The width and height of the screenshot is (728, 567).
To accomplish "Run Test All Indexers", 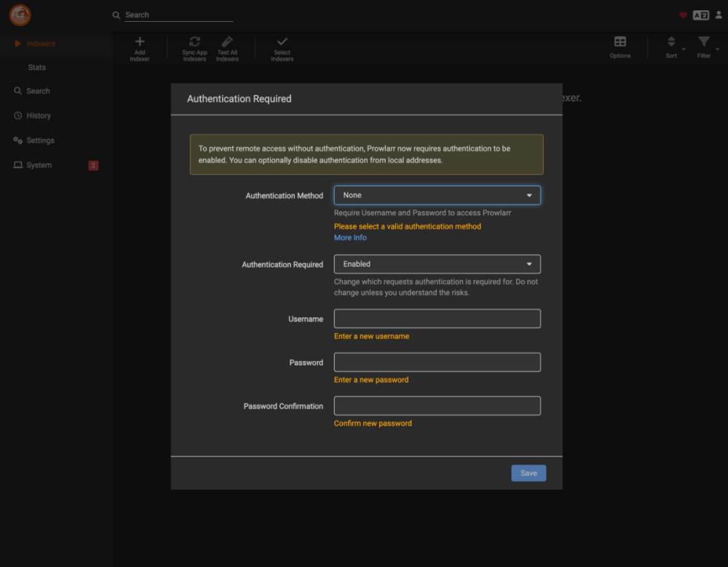I will tap(226, 48).
